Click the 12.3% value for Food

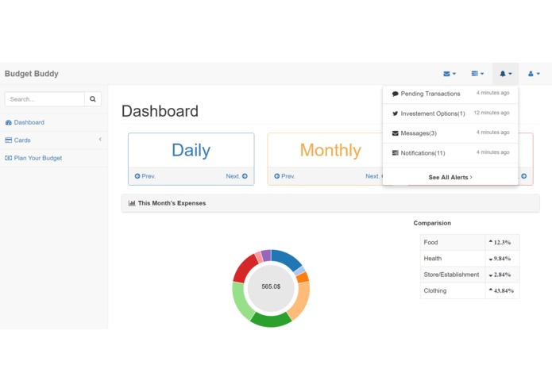[x=502, y=242]
